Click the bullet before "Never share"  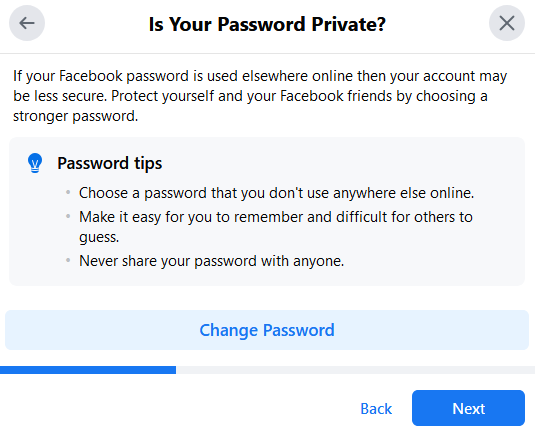click(68, 260)
